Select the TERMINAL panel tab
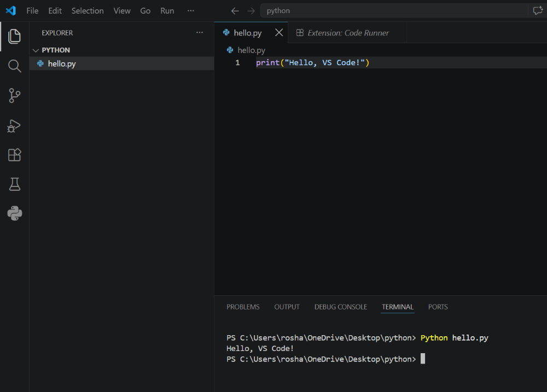 (397, 307)
